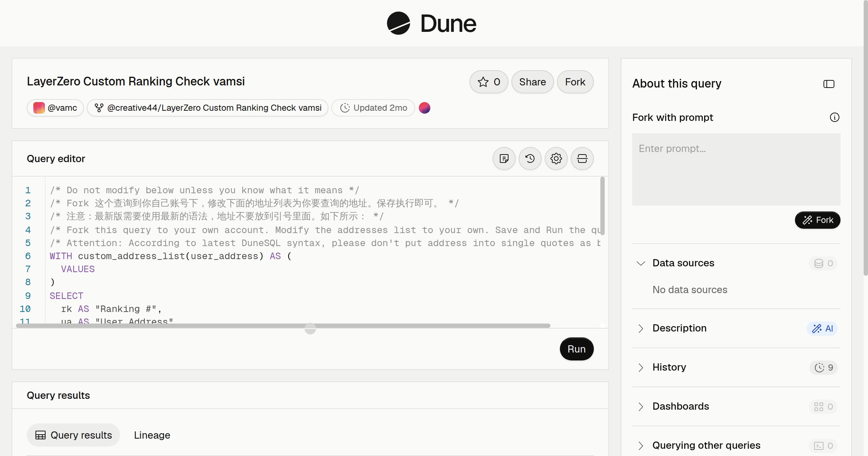Click 'No data sources' text
Viewport: 868px width, 456px height.
tap(690, 290)
